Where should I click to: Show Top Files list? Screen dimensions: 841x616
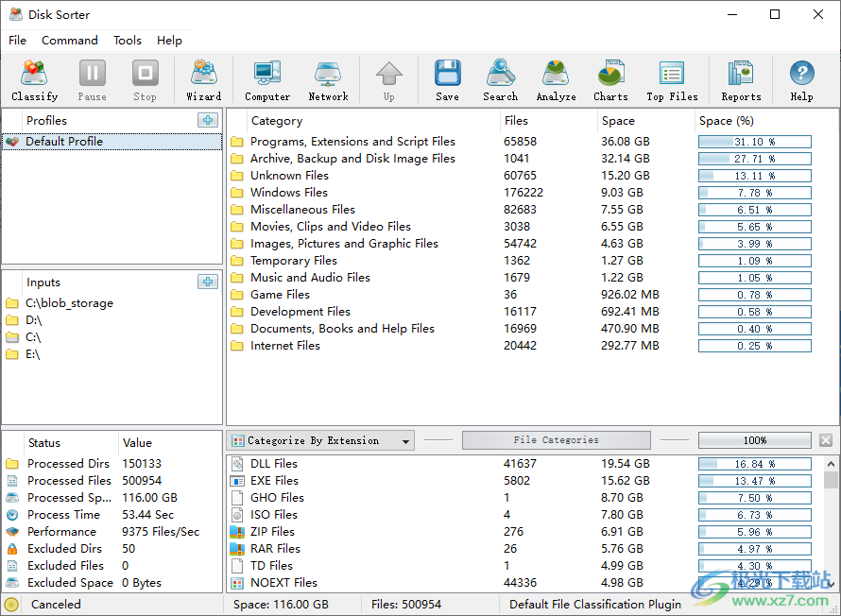672,80
